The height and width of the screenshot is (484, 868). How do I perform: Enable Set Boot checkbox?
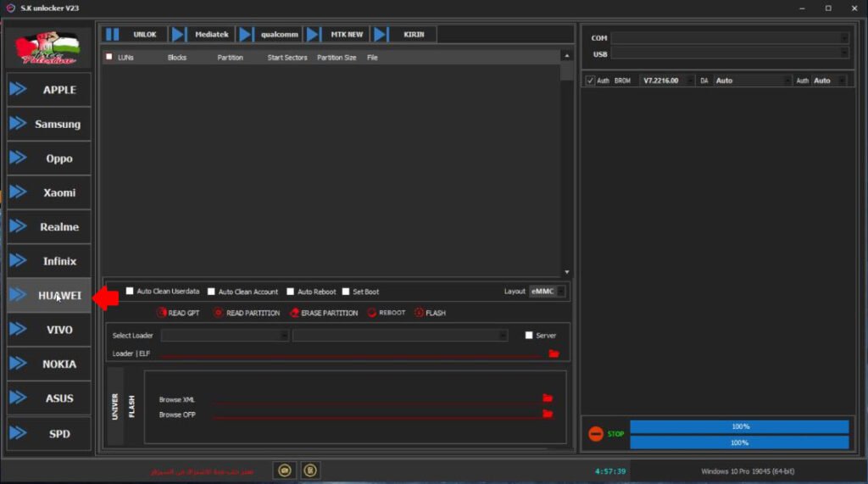pos(346,292)
